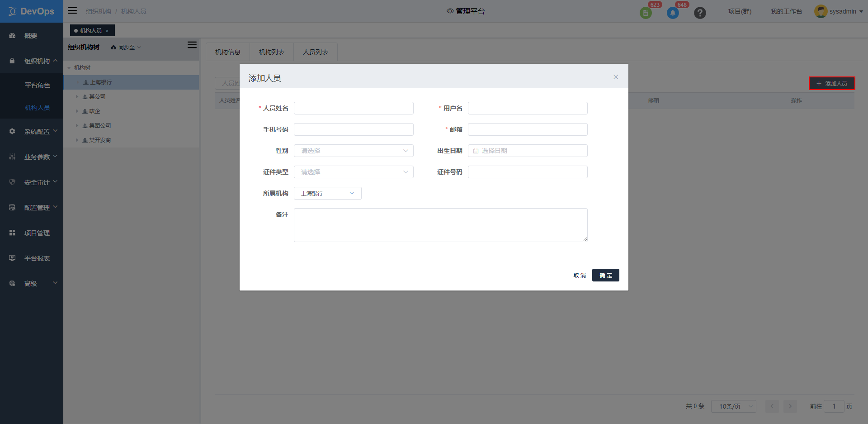Open the sysadmin account dropdown arrow
The width and height of the screenshot is (868, 424).
(x=861, y=12)
